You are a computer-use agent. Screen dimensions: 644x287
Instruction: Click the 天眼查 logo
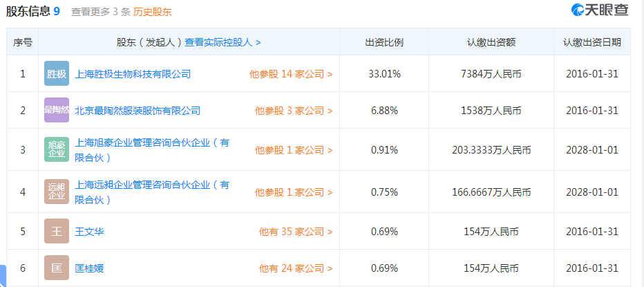tap(600, 10)
